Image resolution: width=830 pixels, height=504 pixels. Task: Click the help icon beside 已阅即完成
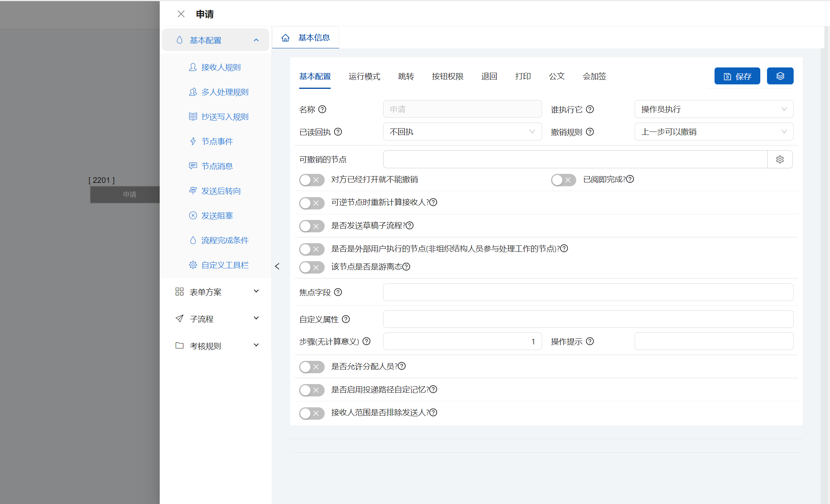click(x=630, y=179)
